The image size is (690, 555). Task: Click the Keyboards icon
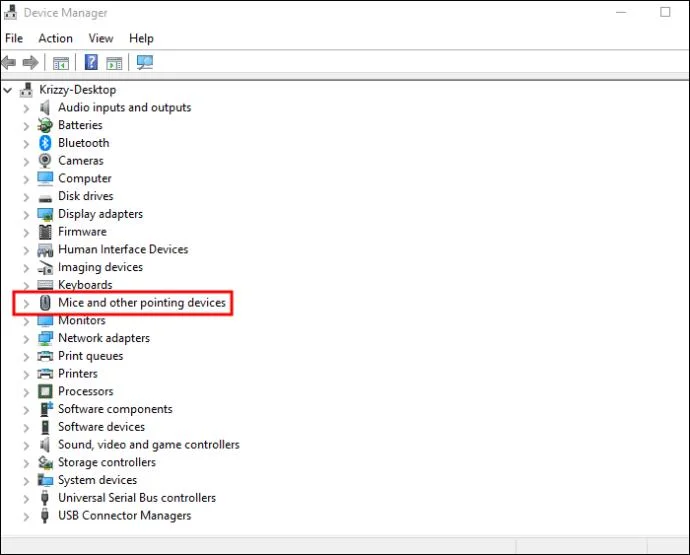click(45, 285)
